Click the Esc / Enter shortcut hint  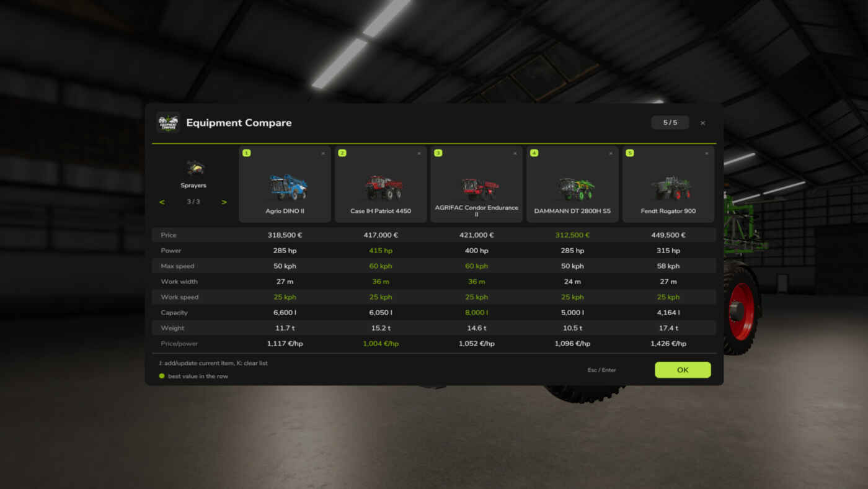[602, 370]
